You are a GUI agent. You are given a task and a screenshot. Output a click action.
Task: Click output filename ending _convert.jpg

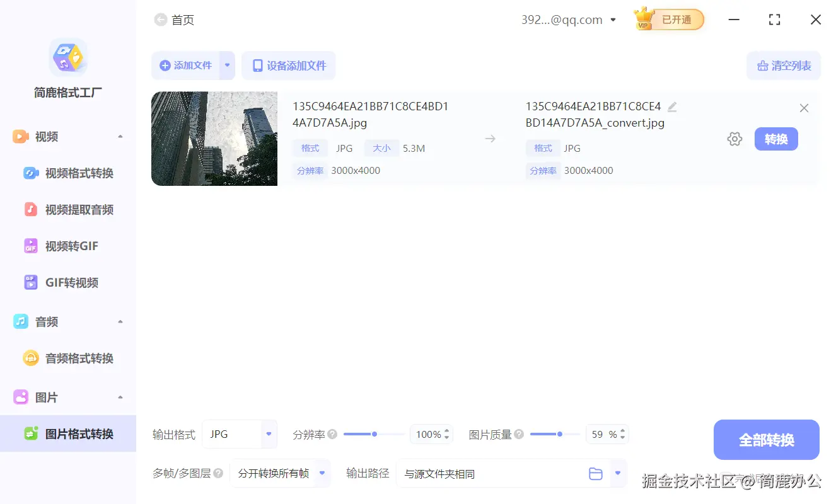coord(595,115)
